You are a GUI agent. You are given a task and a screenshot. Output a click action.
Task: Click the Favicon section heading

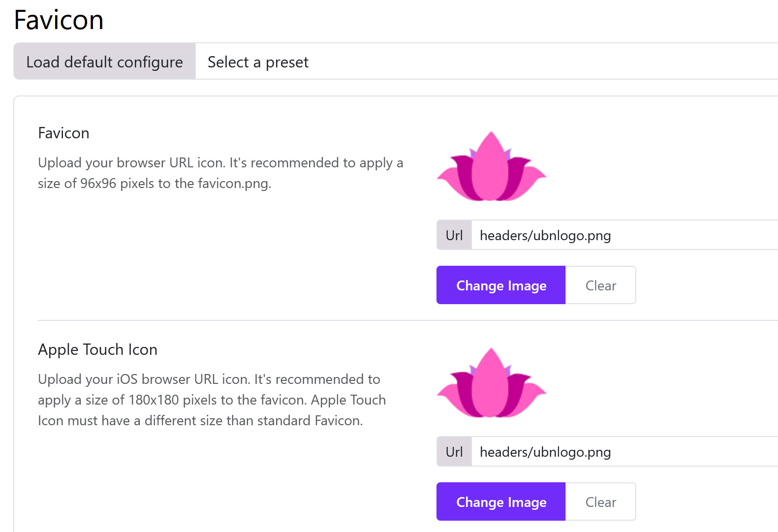tap(63, 133)
